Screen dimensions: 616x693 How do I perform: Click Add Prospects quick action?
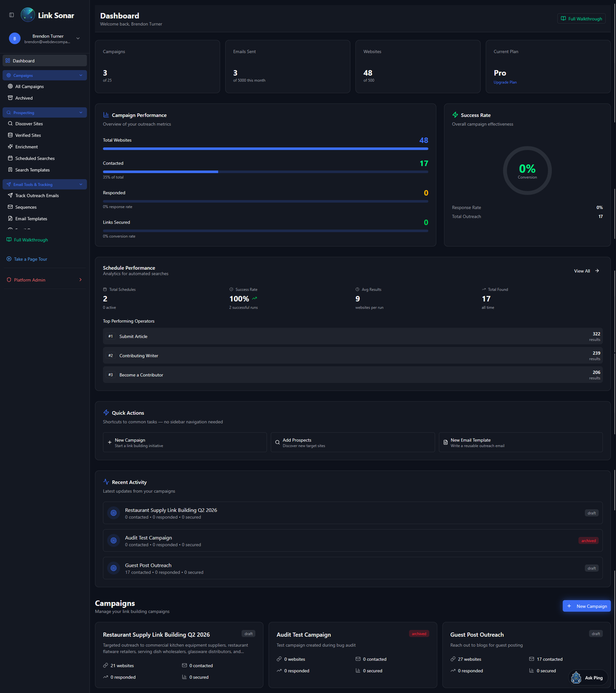coord(352,442)
